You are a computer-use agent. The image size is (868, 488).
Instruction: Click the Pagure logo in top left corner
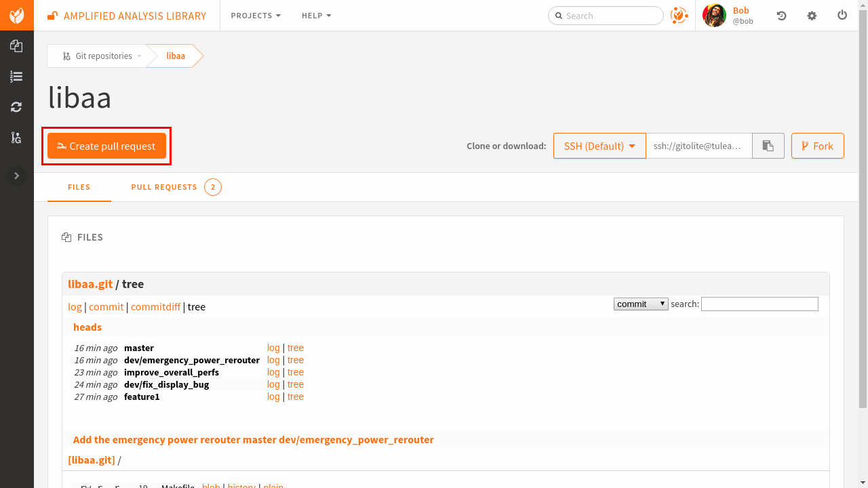click(16, 15)
